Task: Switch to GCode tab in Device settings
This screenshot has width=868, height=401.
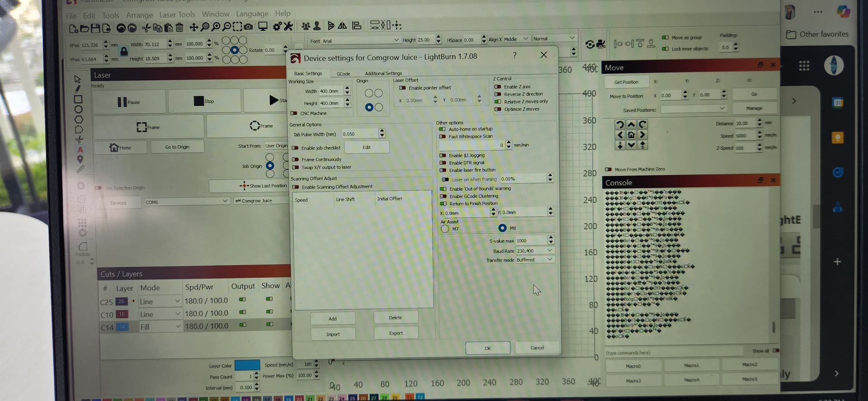Action: 343,74
